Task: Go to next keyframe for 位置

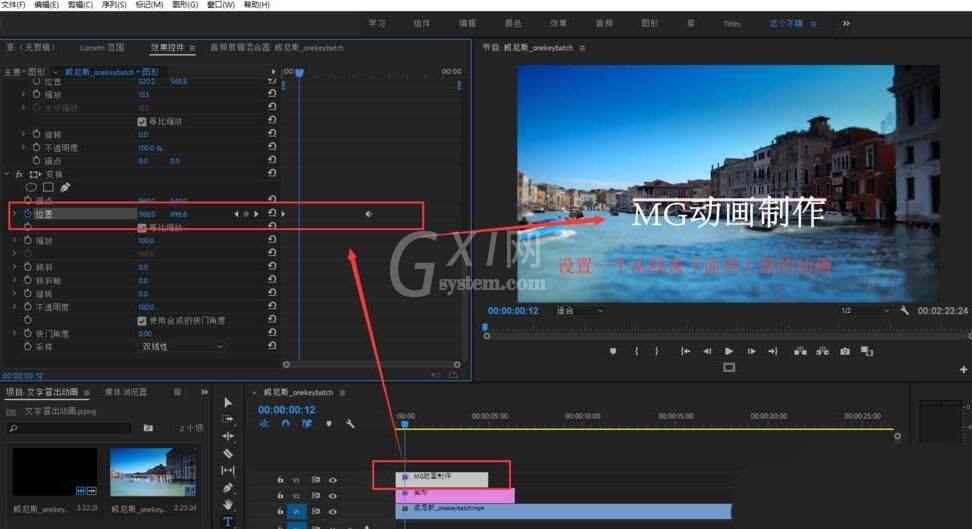Action: click(x=256, y=214)
